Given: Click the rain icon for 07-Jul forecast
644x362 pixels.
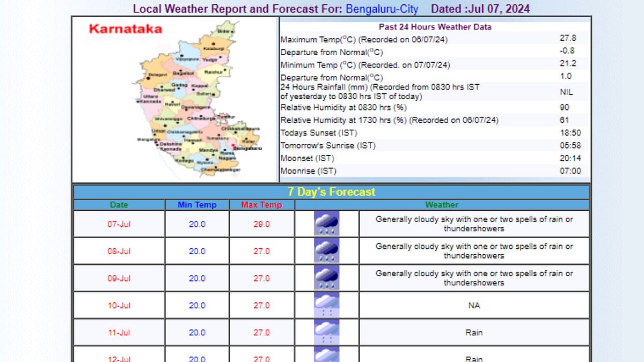Looking at the screenshot, I should tap(328, 224).
